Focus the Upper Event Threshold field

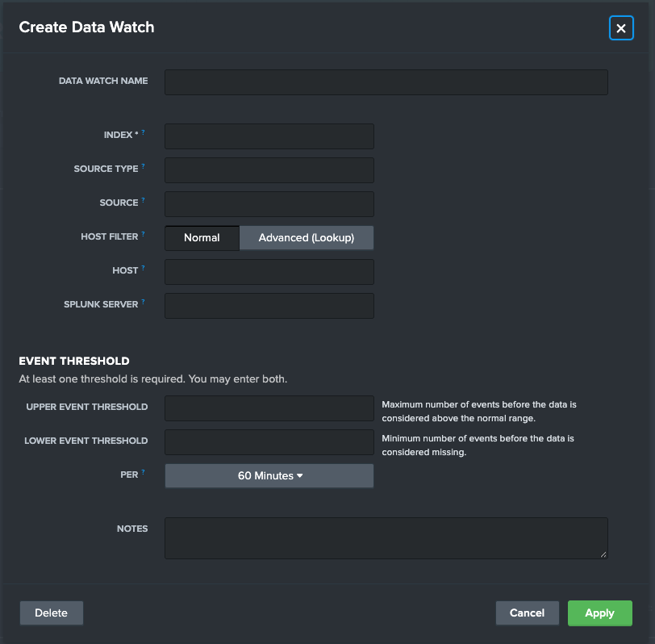tap(269, 408)
